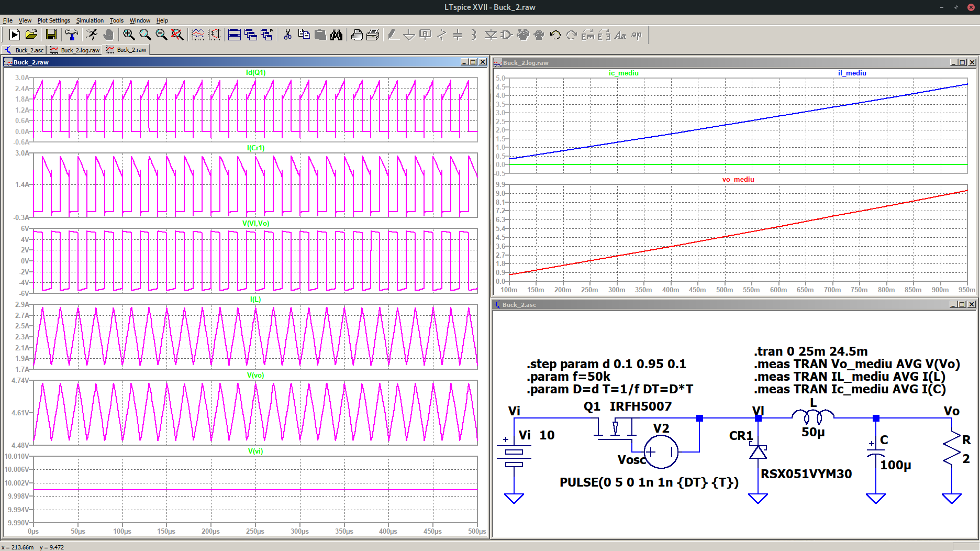Open Control Panel via the hammer icon
Screen dimensions: 980x551
coord(72,35)
